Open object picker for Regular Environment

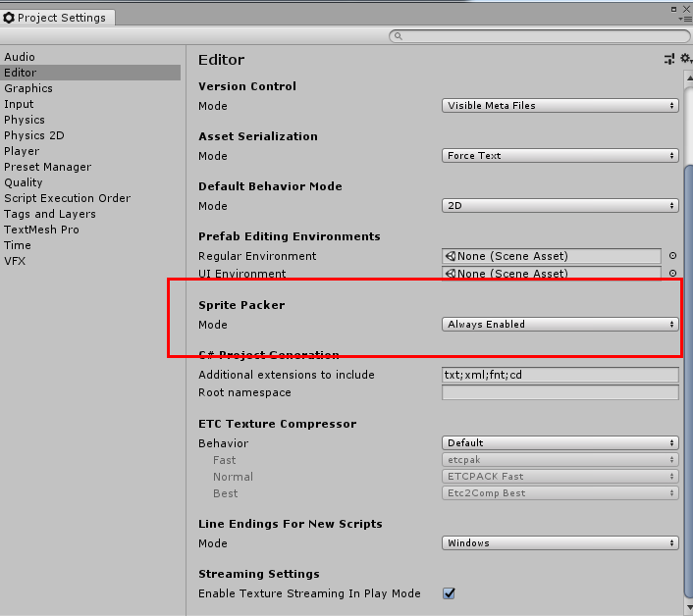tap(672, 256)
